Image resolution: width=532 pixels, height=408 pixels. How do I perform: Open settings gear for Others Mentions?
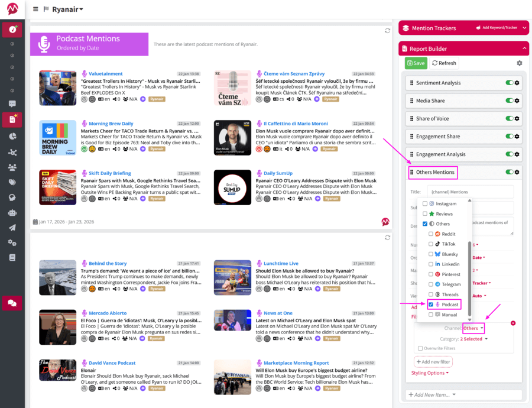(517, 172)
